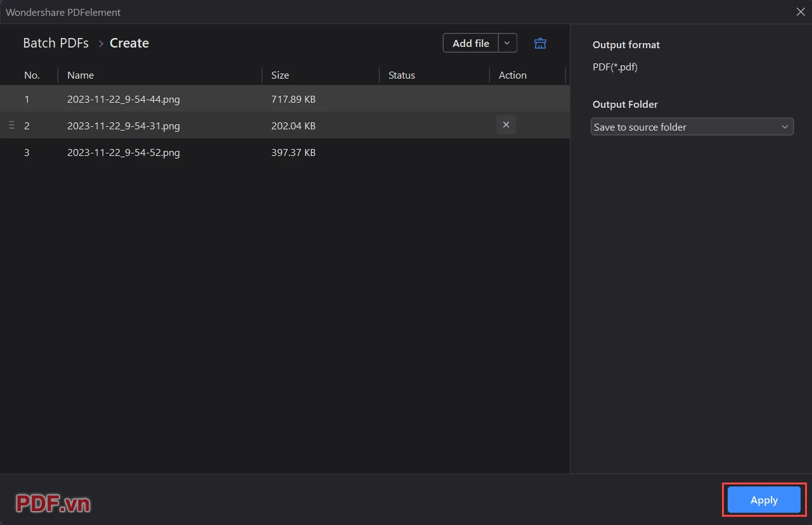Click the Apply button
The height and width of the screenshot is (525, 812).
pos(764,500)
